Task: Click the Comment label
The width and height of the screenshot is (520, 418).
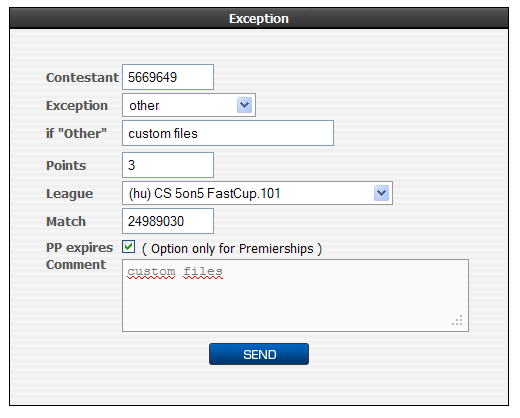Action: pos(76,264)
